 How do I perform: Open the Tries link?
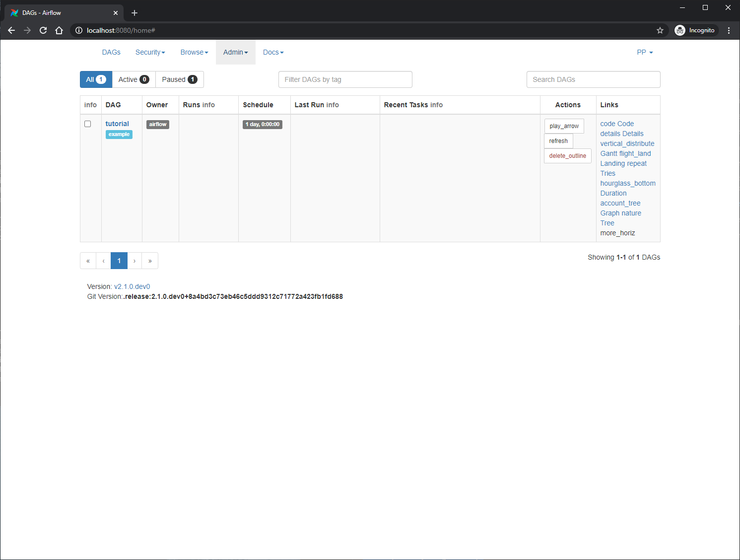point(608,173)
